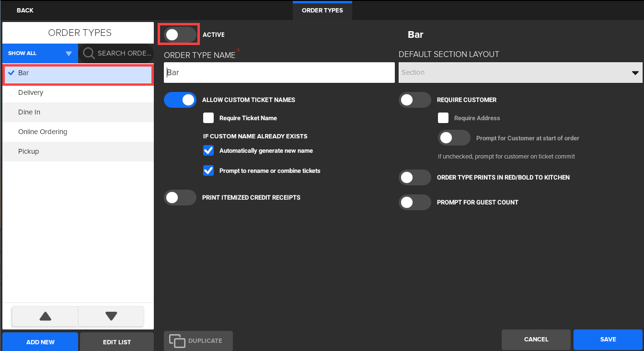Screen dimensions: 644x351
Task: Enable Require Customer switch
Action: pos(415,100)
